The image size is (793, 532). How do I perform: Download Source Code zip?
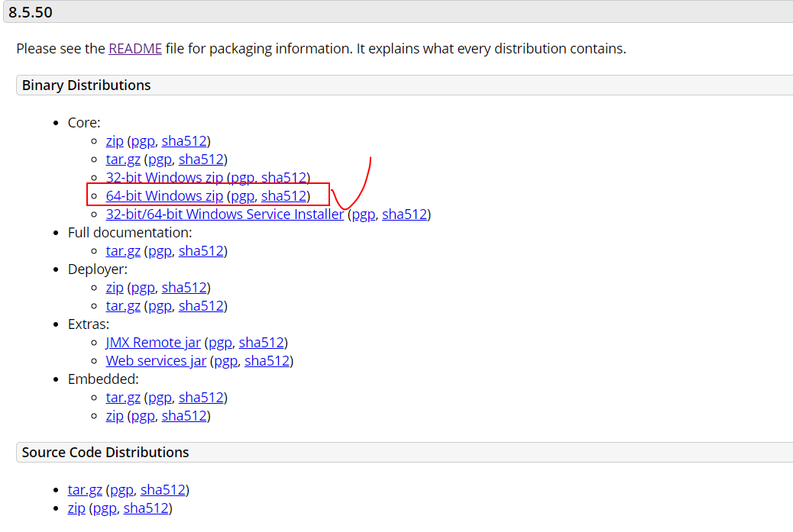(76, 508)
